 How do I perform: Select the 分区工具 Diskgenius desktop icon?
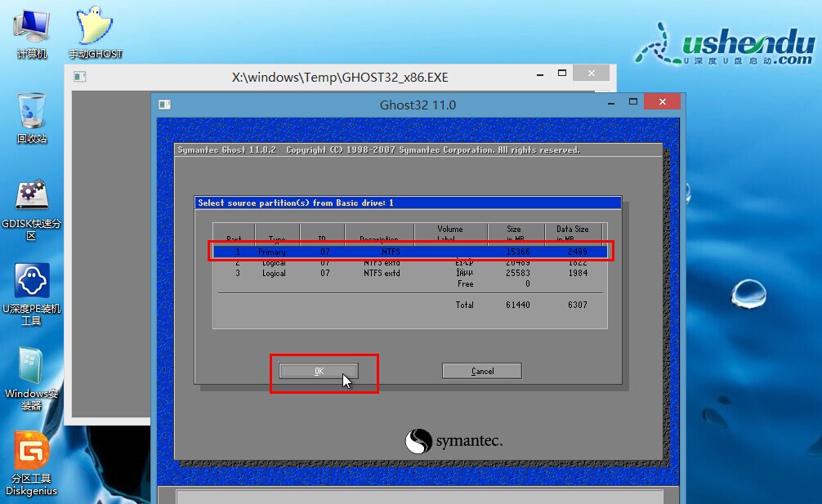tap(31, 464)
